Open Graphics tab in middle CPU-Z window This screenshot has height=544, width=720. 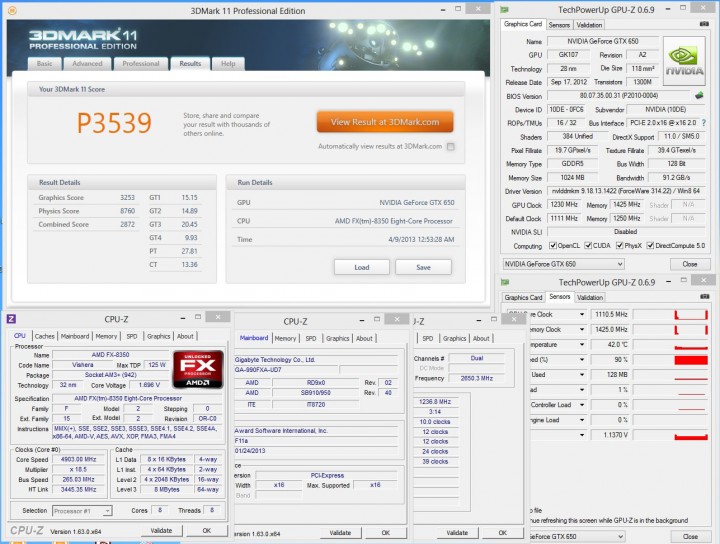(338, 338)
